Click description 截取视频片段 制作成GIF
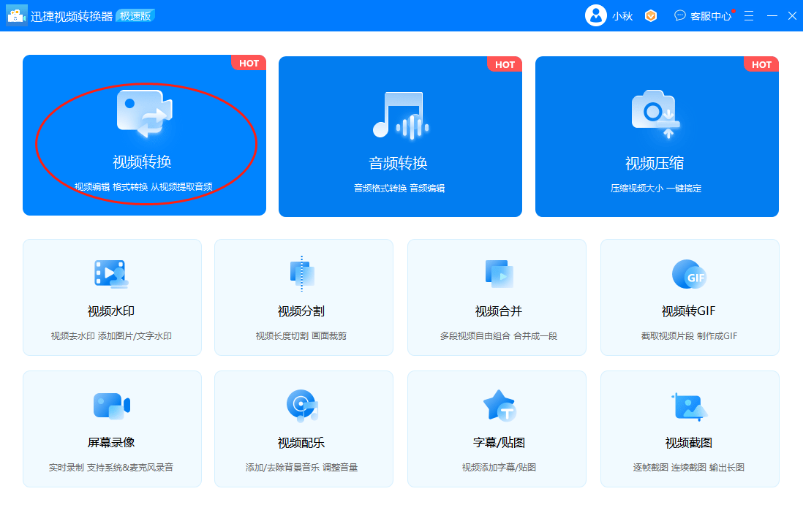803x532 pixels. [x=690, y=336]
